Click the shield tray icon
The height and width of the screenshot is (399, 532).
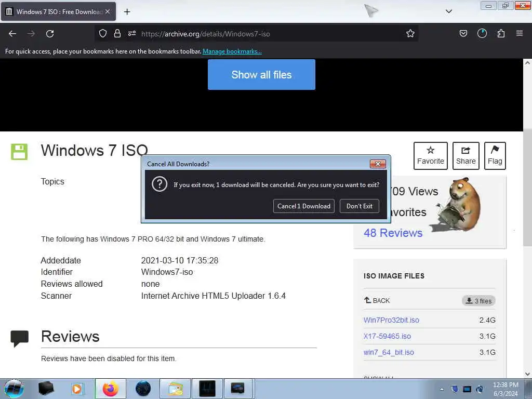(x=455, y=389)
